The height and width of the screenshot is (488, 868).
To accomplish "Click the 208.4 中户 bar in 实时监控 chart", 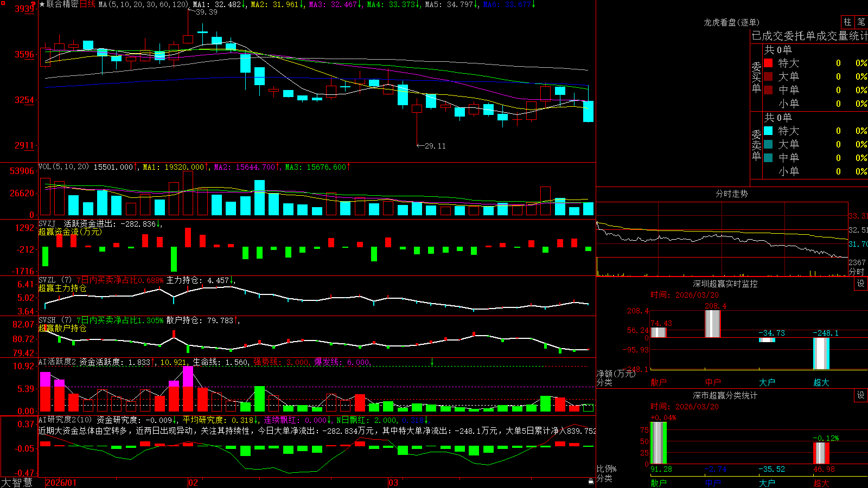I will 713,324.
